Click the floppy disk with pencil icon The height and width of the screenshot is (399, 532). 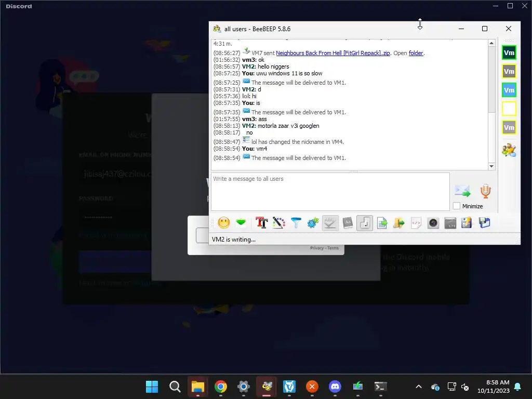tap(467, 223)
